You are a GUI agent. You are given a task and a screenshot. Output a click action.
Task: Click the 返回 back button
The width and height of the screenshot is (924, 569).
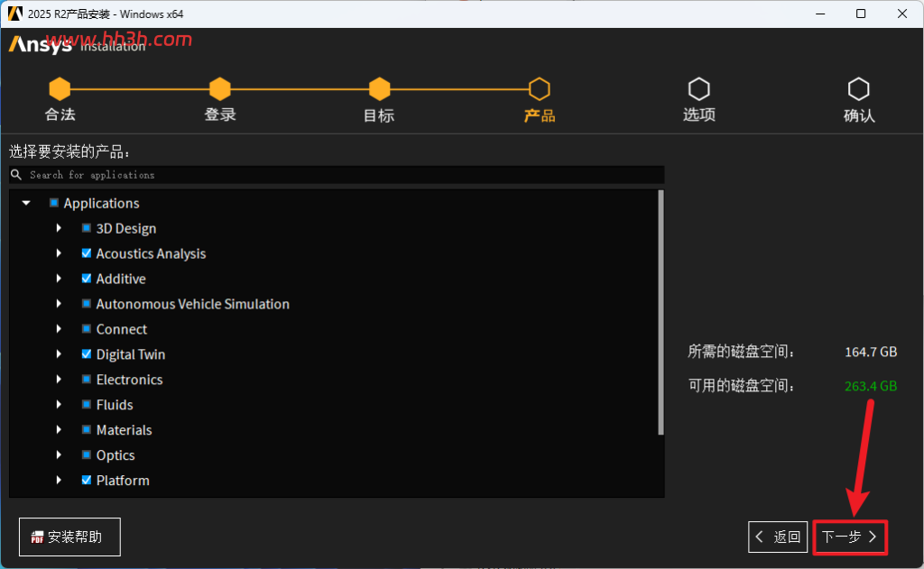click(778, 537)
